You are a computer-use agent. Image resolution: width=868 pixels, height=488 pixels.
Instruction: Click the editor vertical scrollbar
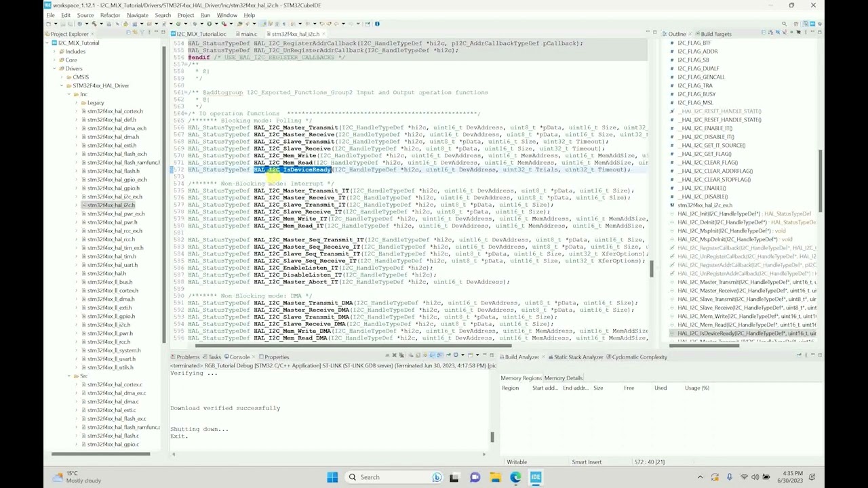(x=652, y=268)
